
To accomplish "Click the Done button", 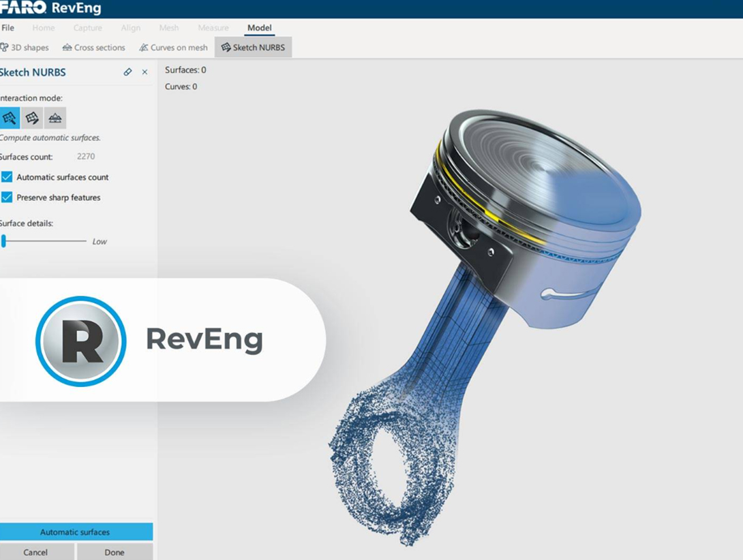I will point(115,553).
